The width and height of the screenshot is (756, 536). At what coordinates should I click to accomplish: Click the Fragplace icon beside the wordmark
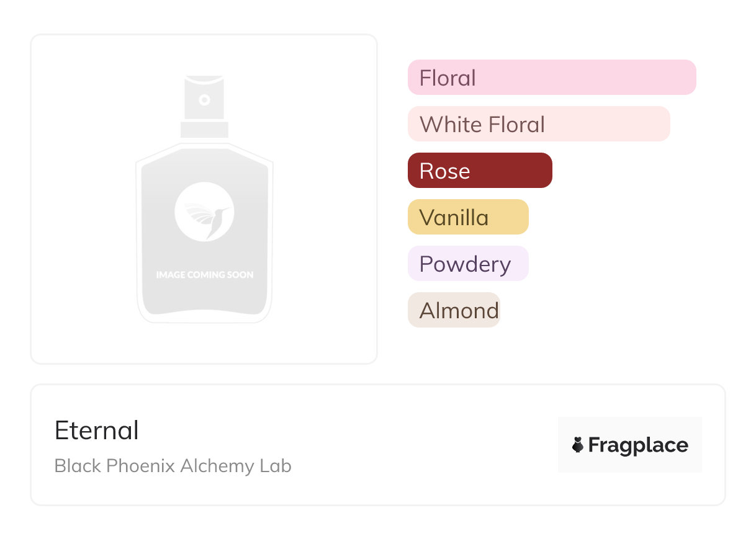[x=578, y=445]
